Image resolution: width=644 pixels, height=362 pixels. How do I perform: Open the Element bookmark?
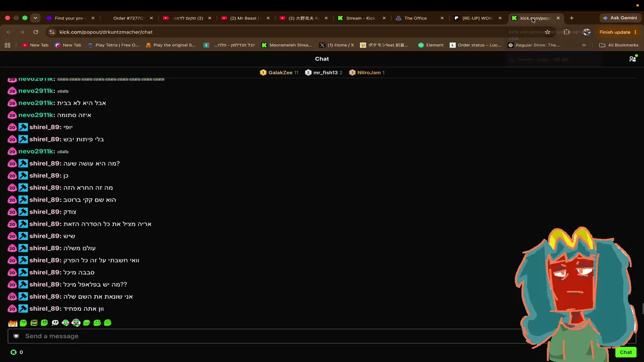tap(431, 45)
